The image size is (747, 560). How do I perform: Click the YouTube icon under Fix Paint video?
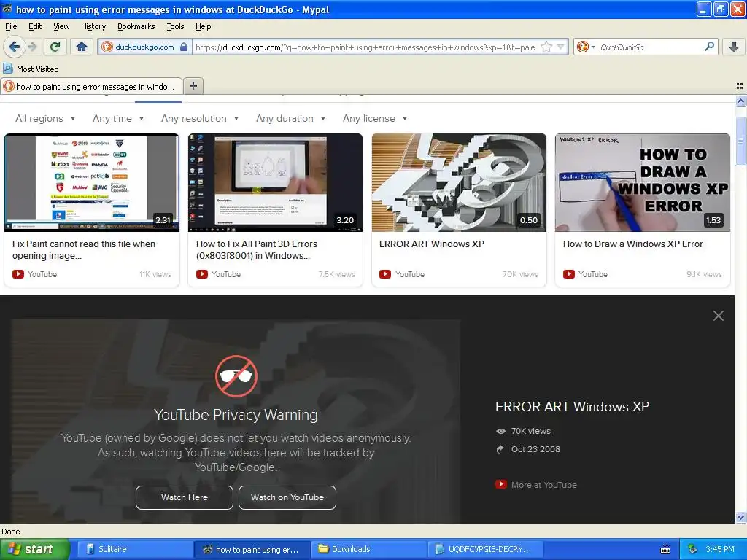[x=18, y=274]
